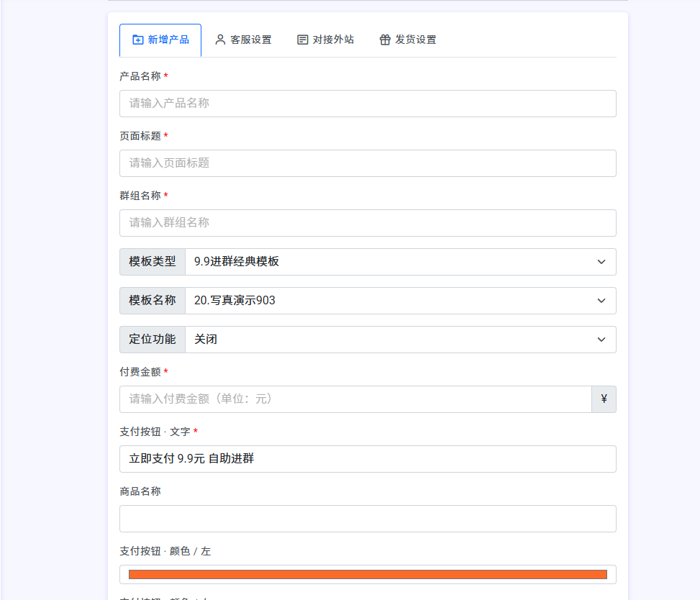700x600 pixels.
Task: Click the document icon beside 对接外站
Action: (303, 40)
